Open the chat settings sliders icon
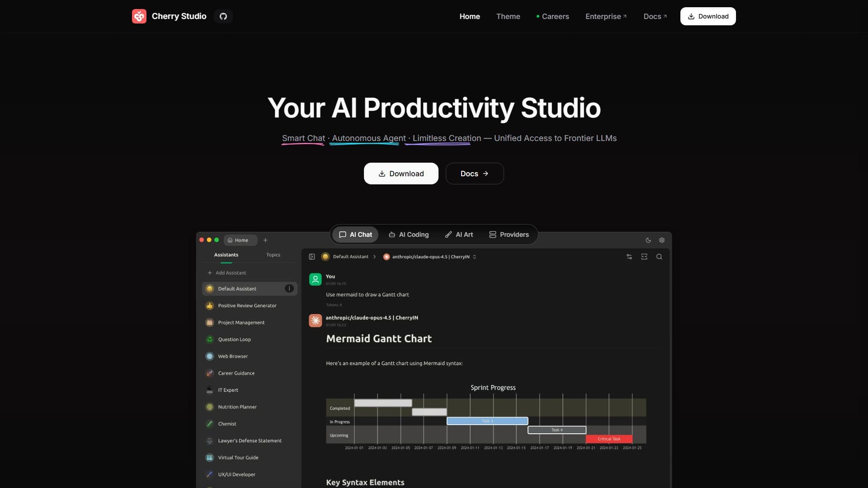The image size is (868, 488). tap(629, 257)
